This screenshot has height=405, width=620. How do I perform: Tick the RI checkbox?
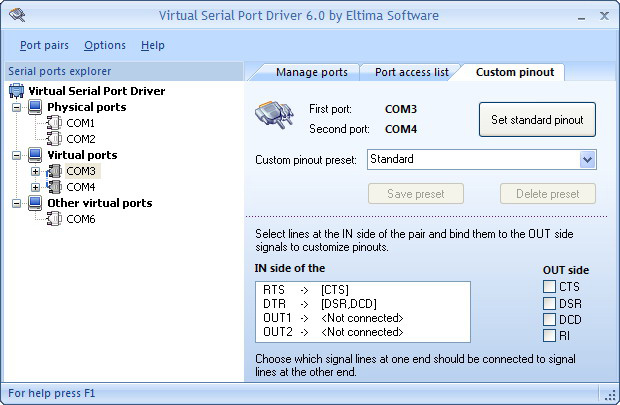pyautogui.click(x=549, y=335)
